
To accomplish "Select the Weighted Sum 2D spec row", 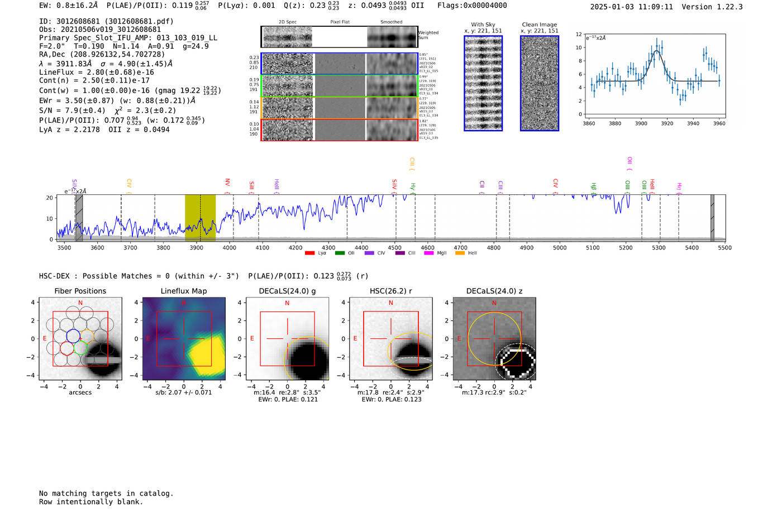I will click(x=340, y=37).
